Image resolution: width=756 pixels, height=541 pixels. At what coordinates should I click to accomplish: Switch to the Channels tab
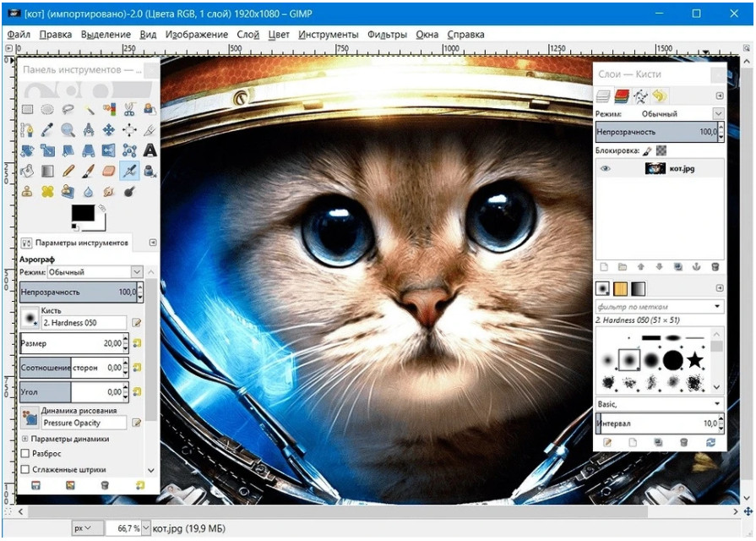click(622, 96)
